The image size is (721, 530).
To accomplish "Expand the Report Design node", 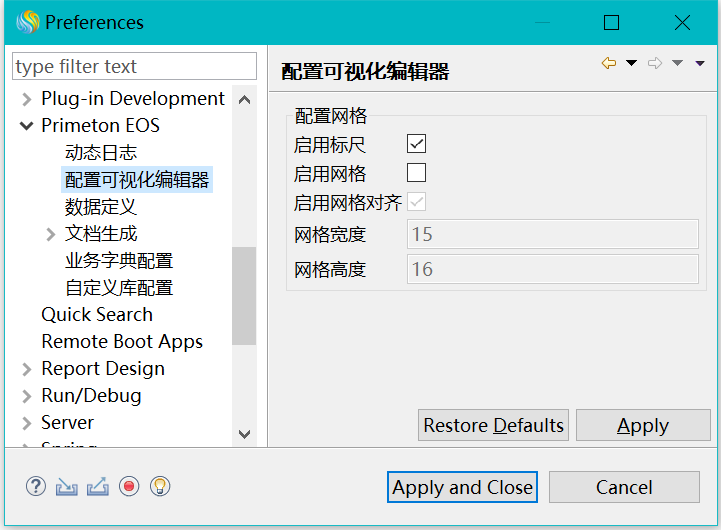I will (x=26, y=369).
